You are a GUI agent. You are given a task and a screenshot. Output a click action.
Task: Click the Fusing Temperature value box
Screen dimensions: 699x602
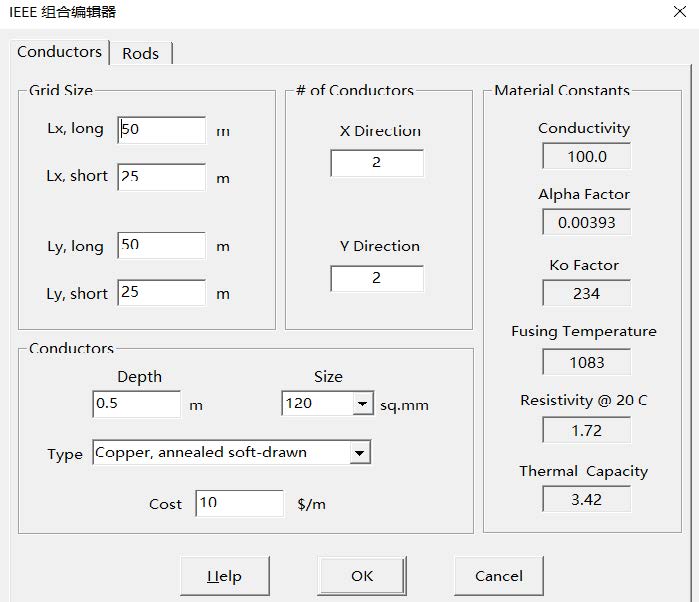pos(586,363)
